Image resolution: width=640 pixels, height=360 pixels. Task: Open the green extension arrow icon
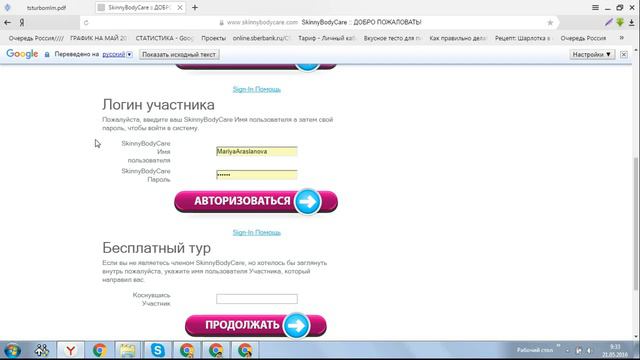pyautogui.click(x=620, y=22)
